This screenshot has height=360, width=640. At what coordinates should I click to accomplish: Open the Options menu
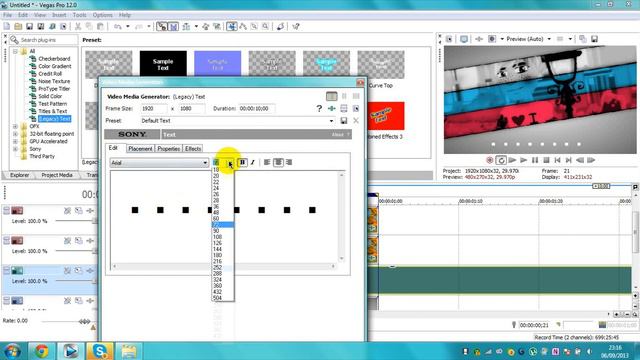[x=102, y=15]
